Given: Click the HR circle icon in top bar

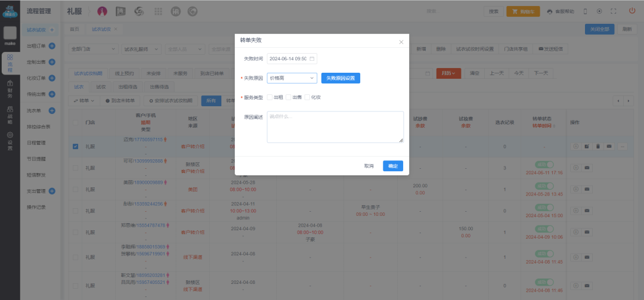Looking at the screenshot, I should coord(176,11).
